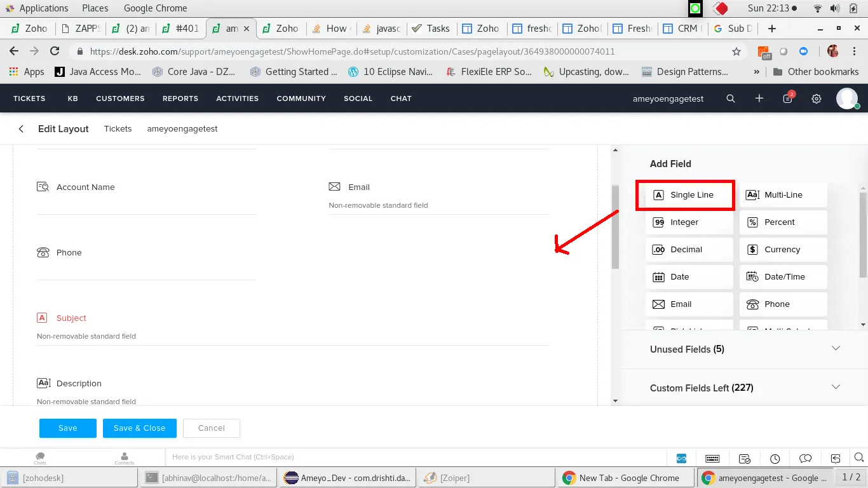This screenshot has width=868, height=488.
Task: Show more bookmarks chevron
Action: [x=756, y=72]
